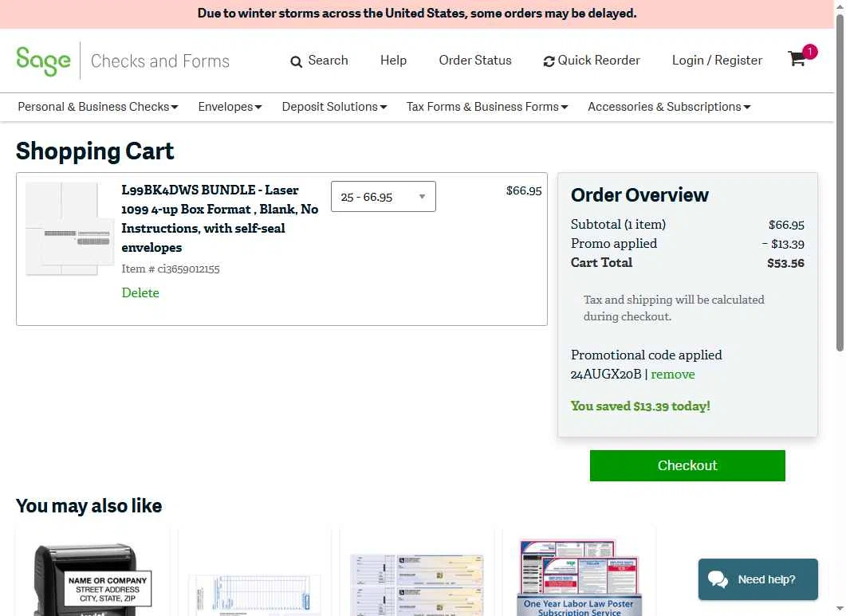
Task: Click the Checks and Forms title
Action: [x=159, y=61]
